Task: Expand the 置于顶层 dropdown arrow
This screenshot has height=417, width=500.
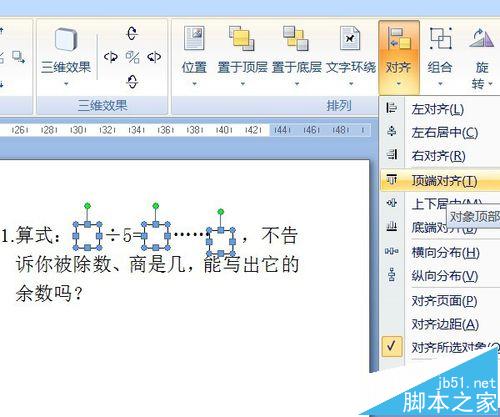Action: 243,84
